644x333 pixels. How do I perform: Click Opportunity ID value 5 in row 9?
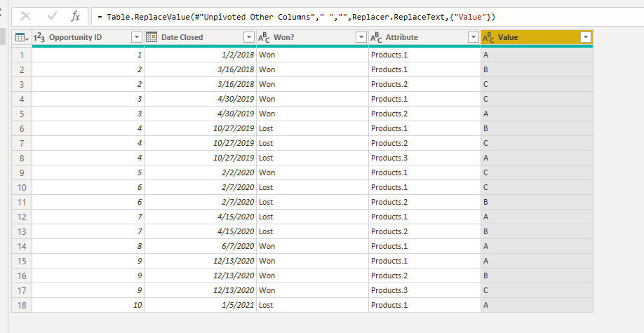(x=88, y=172)
